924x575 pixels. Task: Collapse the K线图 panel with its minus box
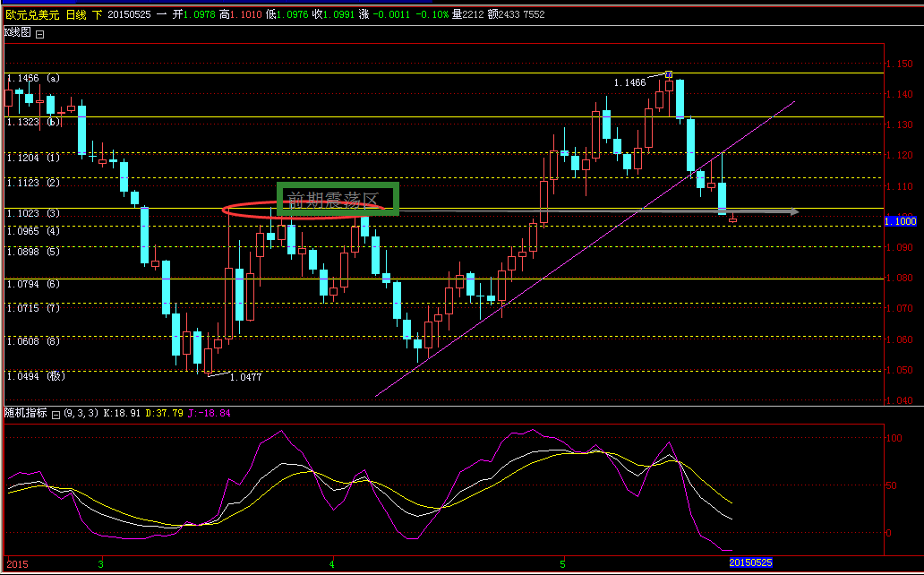[x=38, y=33]
